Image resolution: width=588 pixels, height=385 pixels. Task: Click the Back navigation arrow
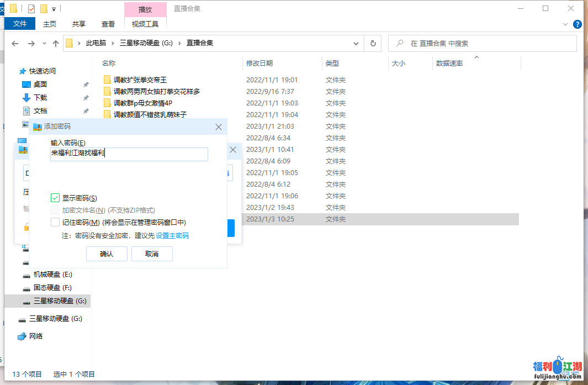click(15, 44)
